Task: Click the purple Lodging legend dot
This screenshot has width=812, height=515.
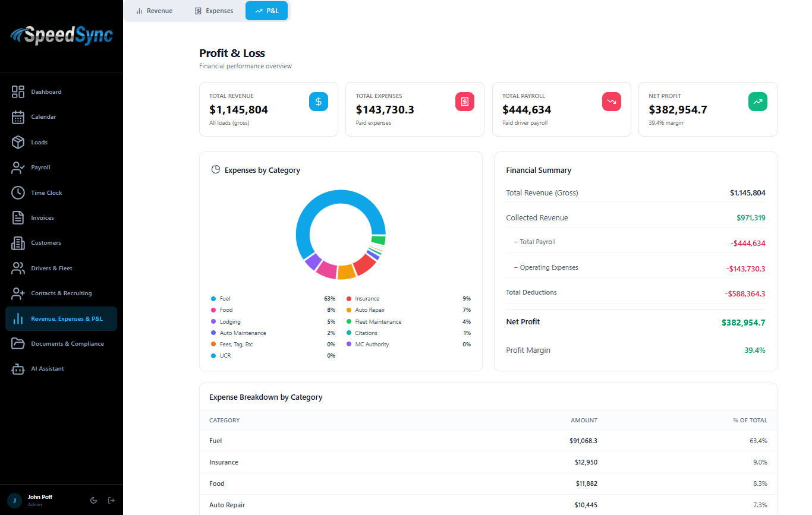Action: (x=213, y=321)
